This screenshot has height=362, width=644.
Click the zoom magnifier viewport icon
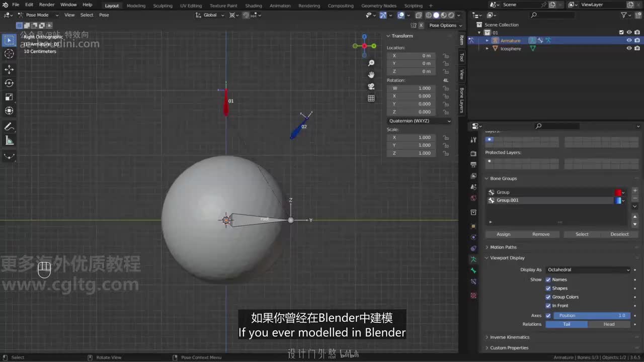tap(371, 63)
